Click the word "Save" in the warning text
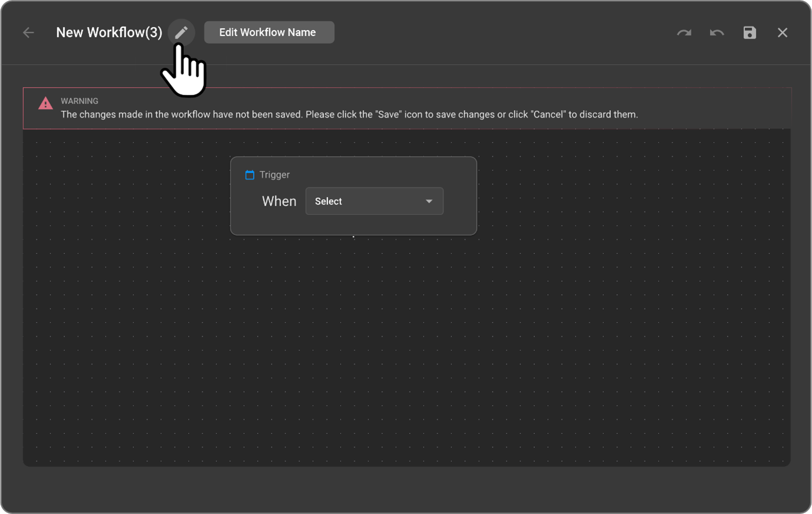 point(388,114)
